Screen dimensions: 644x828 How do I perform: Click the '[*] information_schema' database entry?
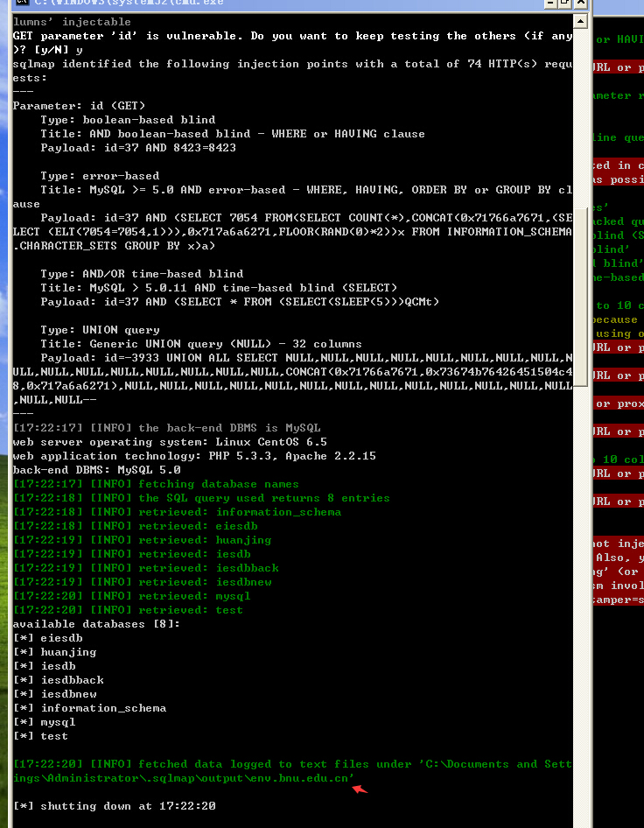click(x=90, y=708)
